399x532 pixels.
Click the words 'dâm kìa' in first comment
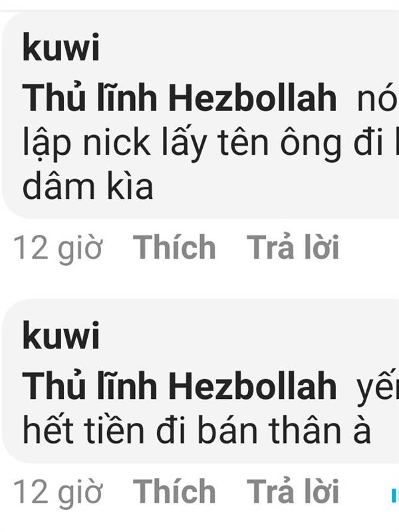click(88, 186)
